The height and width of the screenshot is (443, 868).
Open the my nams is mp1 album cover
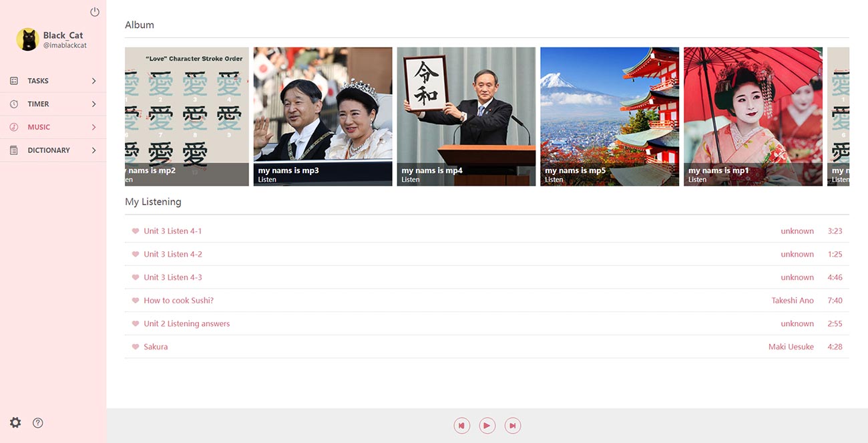click(753, 116)
